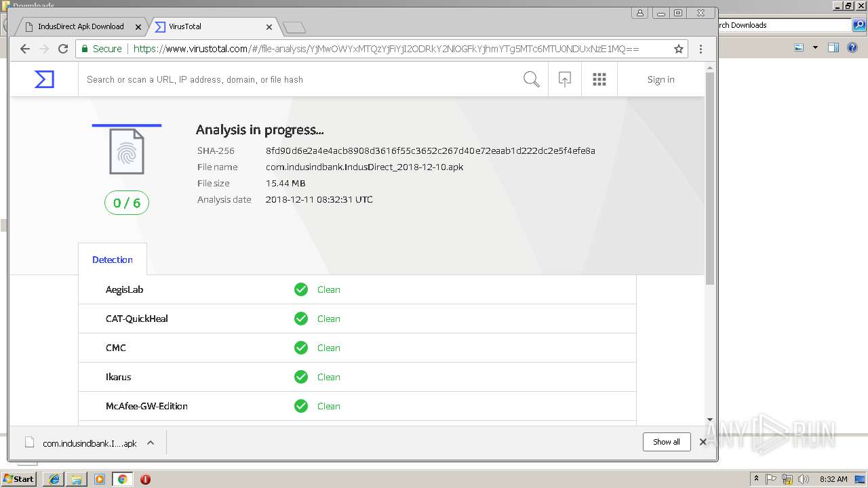The image size is (868, 488).
Task: Click the analysis date 2018-12-11 08:32:31 UTC
Action: point(319,199)
